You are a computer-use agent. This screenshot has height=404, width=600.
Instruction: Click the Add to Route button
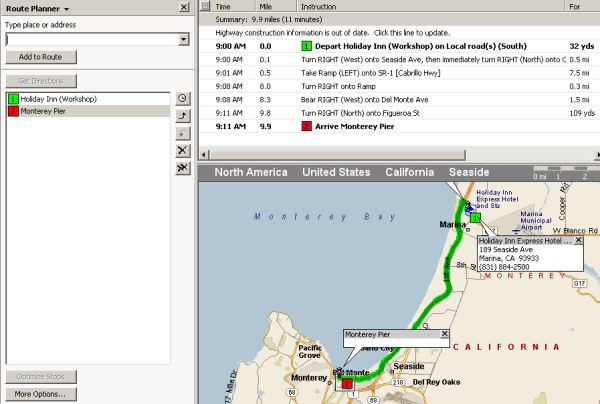point(41,57)
